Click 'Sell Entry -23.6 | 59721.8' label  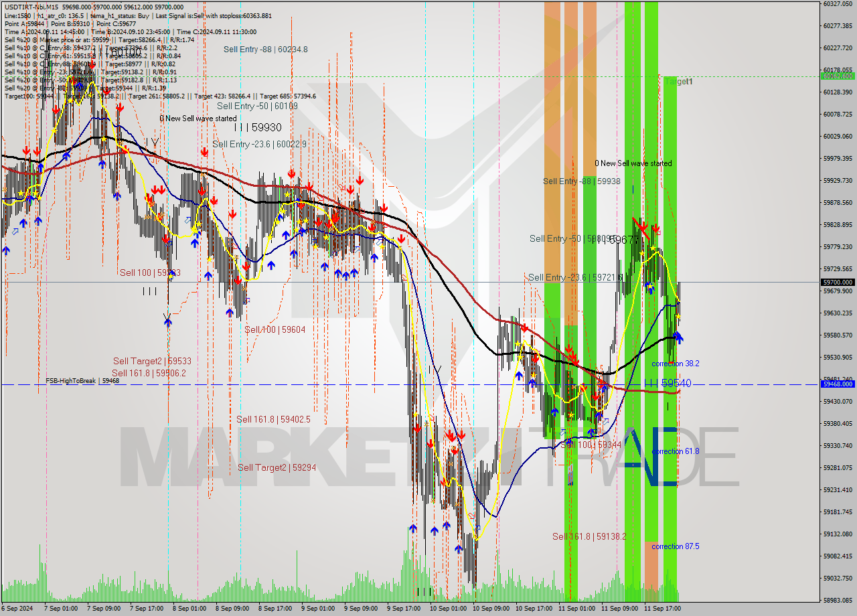point(576,277)
